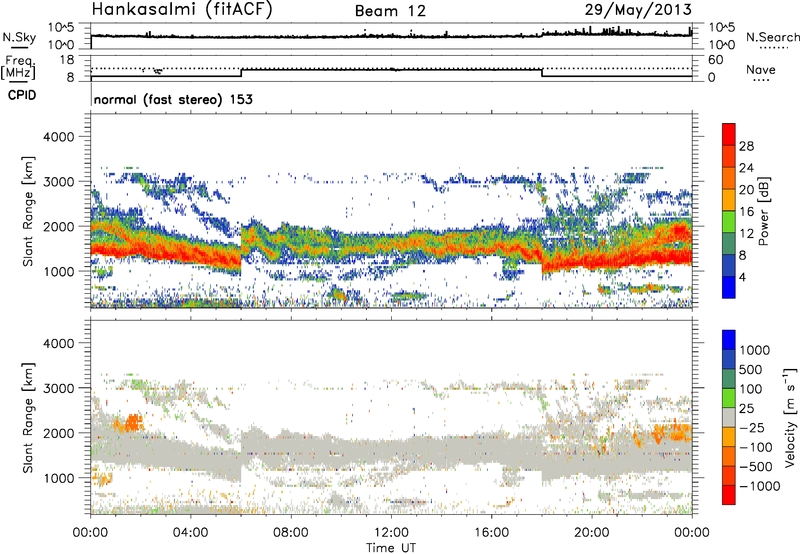Click the 16:00 time tick label
This screenshot has height=554, width=800.
[x=491, y=533]
